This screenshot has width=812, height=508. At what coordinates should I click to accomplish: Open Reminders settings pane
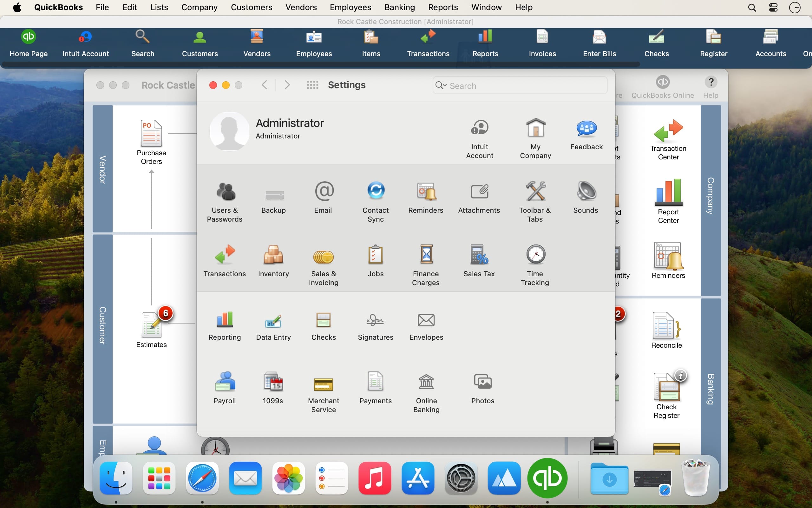[426, 197]
